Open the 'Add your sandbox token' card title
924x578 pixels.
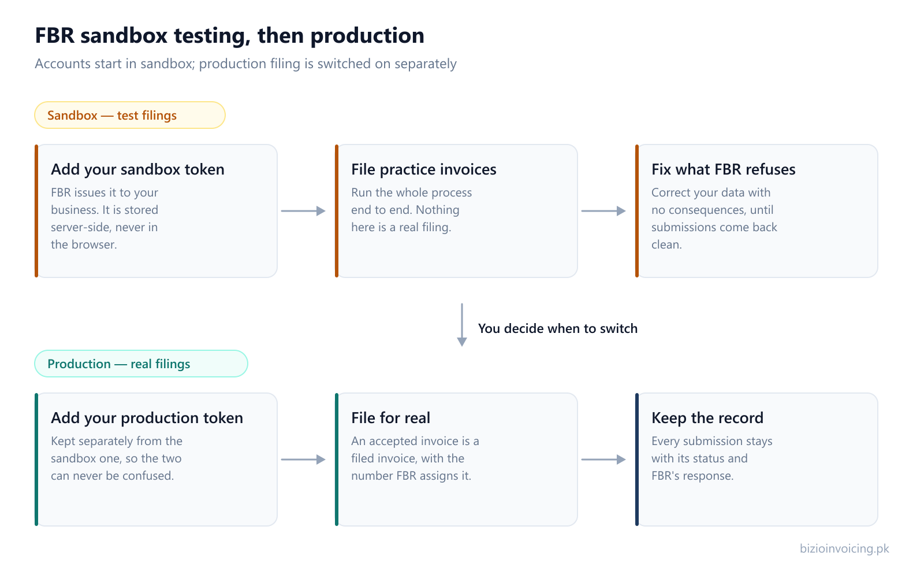click(x=137, y=169)
